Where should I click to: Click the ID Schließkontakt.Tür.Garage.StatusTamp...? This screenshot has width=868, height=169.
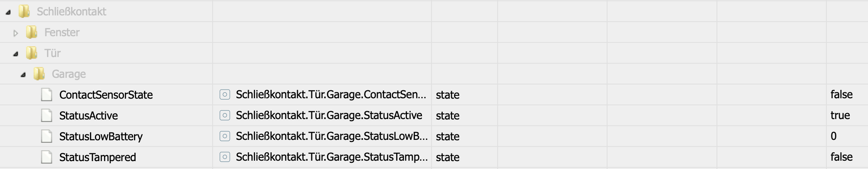click(331, 157)
